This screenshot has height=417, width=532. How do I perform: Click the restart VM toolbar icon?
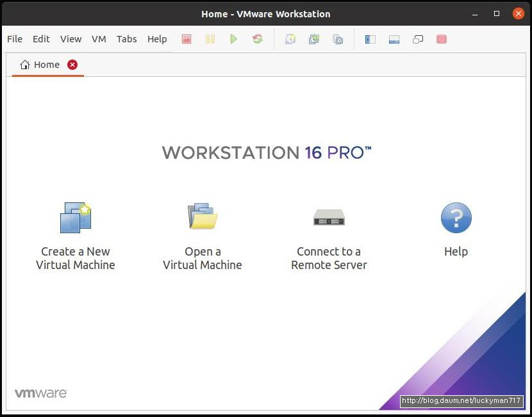(x=258, y=39)
